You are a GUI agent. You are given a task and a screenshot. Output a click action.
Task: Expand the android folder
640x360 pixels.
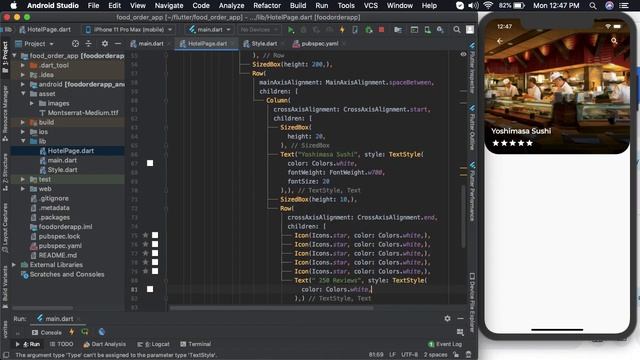tap(23, 84)
